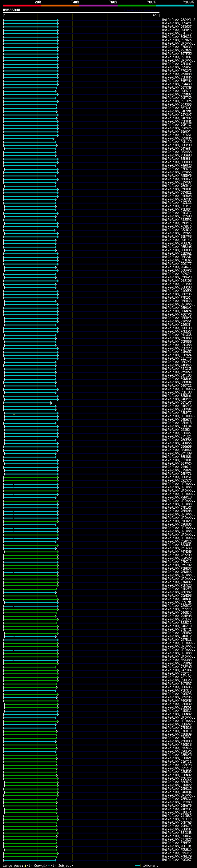
Task: Select label UniRef100_A3LPT7
Action: point(177,413)
